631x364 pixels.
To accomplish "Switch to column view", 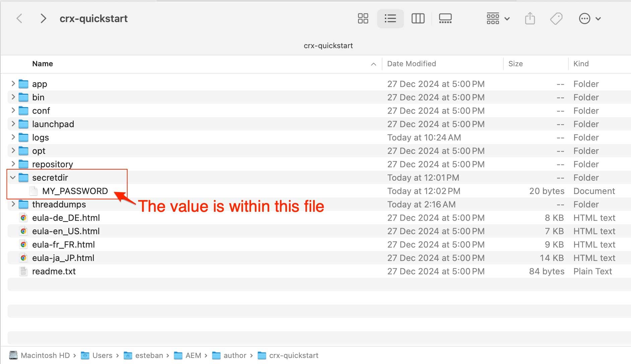I will [x=418, y=18].
